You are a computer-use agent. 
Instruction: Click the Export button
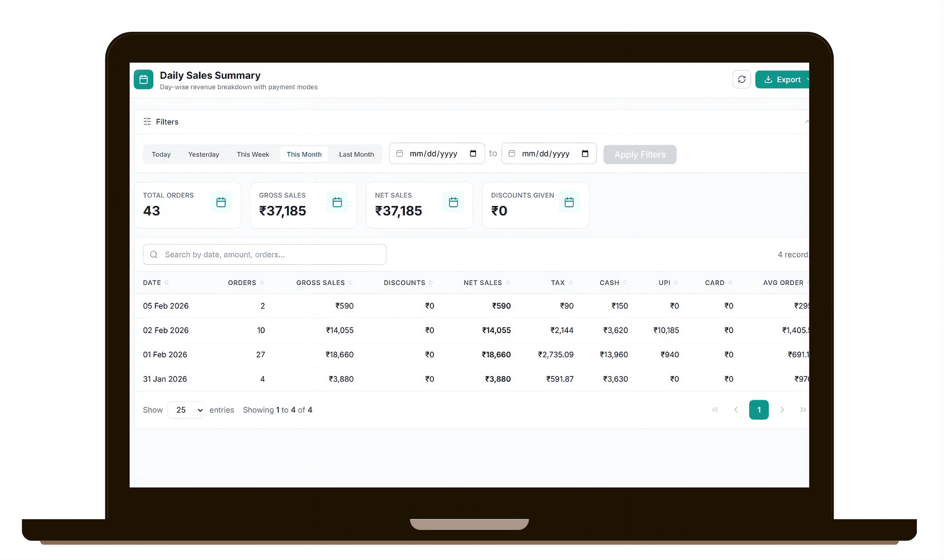(x=785, y=79)
